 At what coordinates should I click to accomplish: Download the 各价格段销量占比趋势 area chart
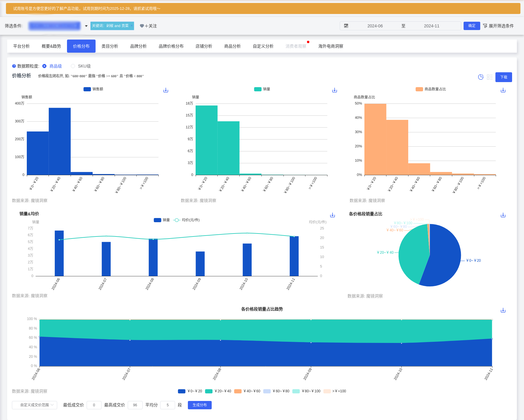[503, 310]
